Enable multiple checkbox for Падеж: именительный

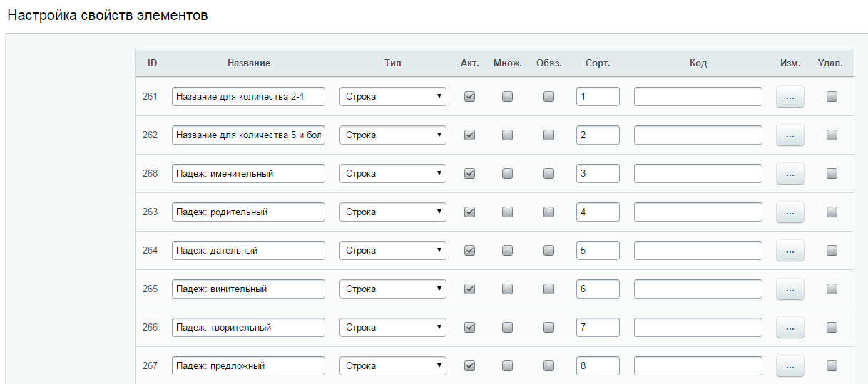tap(507, 173)
